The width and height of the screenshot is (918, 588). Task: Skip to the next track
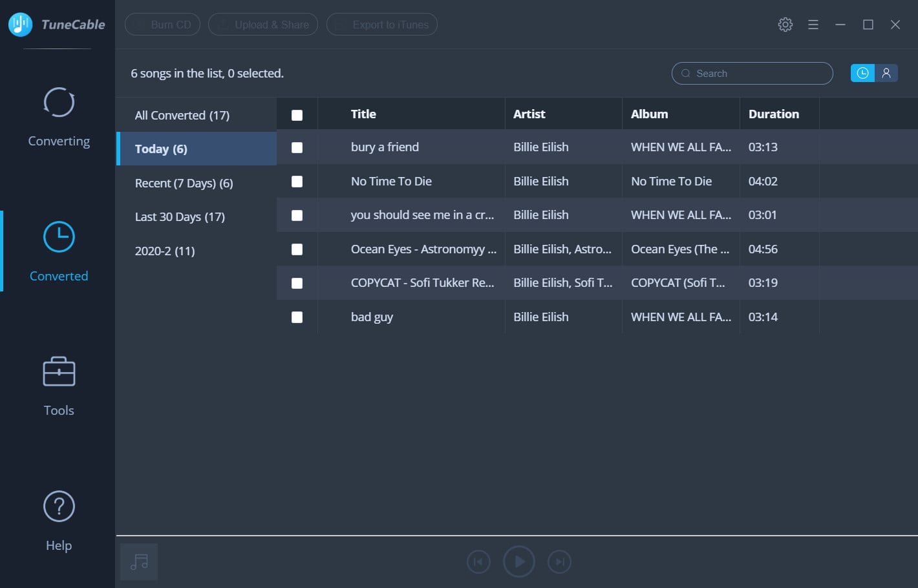560,562
